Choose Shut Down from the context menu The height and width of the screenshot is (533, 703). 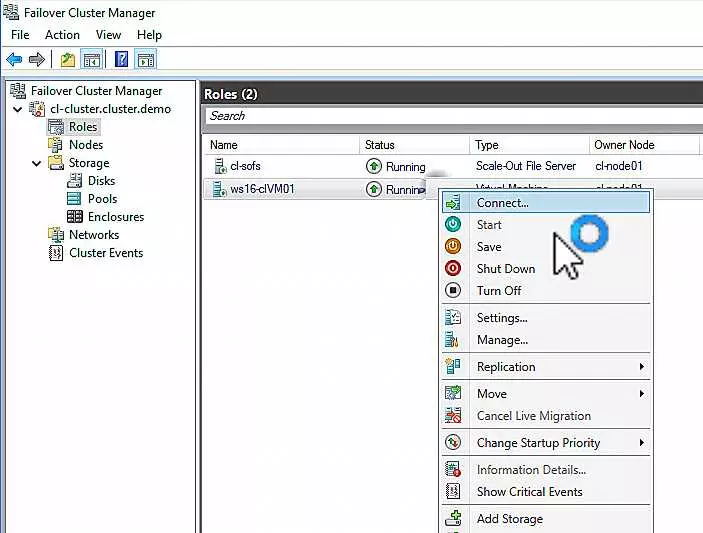pos(546,269)
